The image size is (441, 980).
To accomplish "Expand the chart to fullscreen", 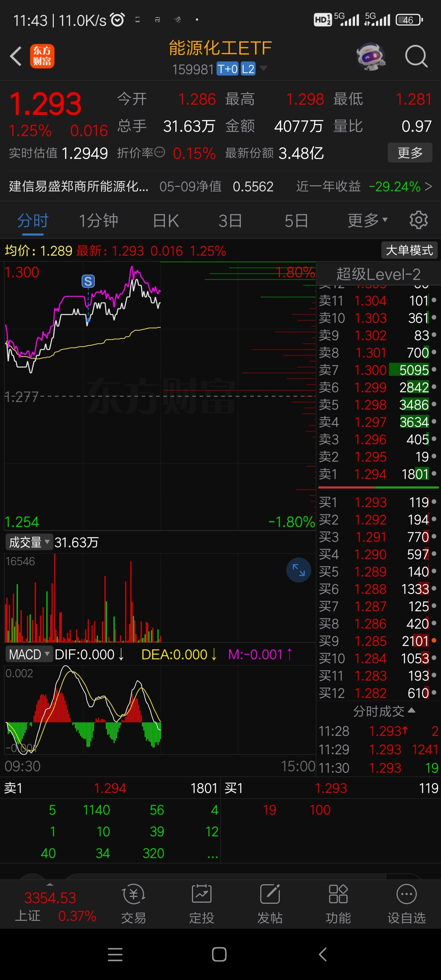I will (298, 570).
